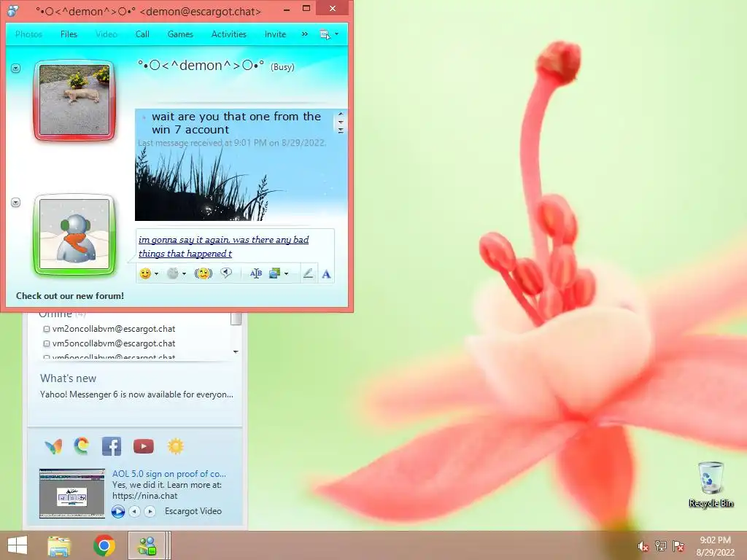Open the Files toolbar item

click(x=69, y=34)
